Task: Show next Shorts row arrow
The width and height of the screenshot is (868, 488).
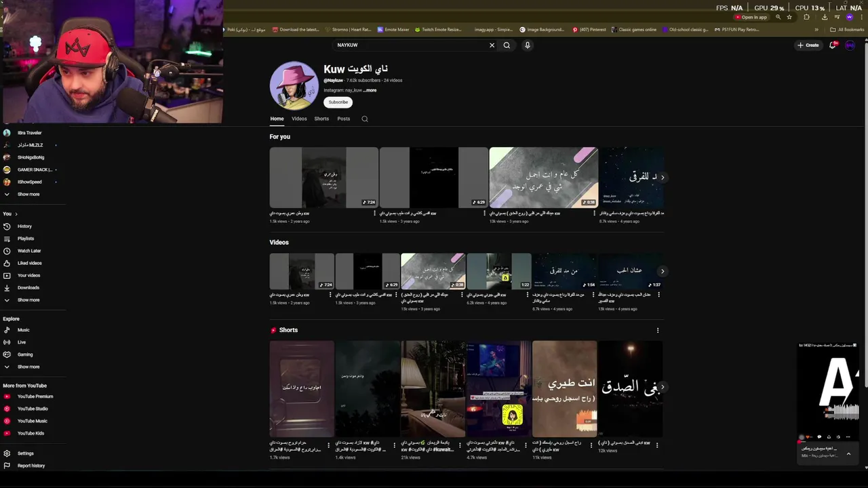Action: 663,386
